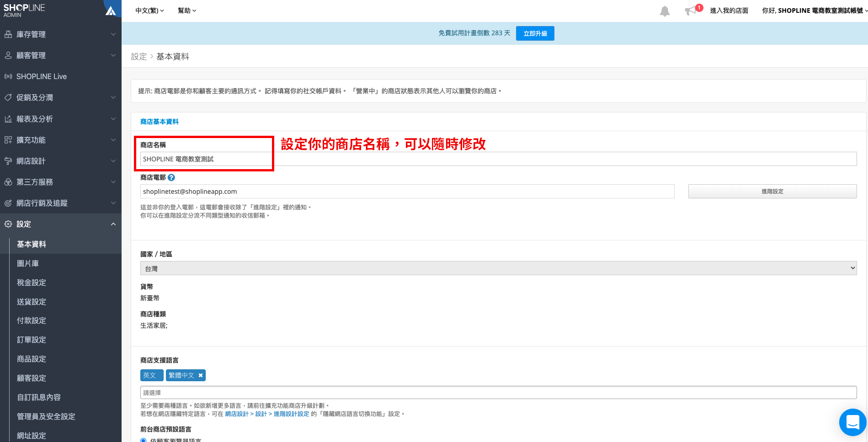Open the 中文(繁) language dropdown

click(149, 11)
